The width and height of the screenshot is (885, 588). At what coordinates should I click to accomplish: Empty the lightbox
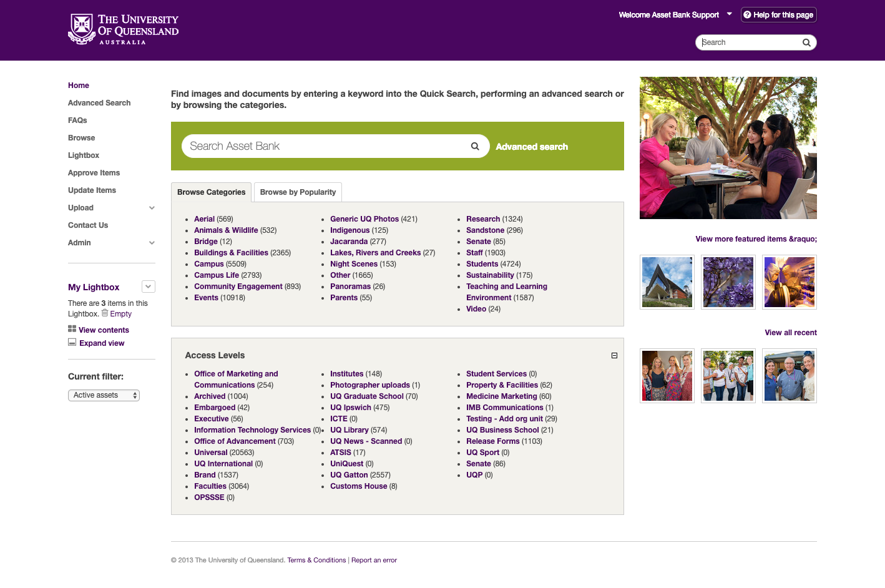point(120,314)
